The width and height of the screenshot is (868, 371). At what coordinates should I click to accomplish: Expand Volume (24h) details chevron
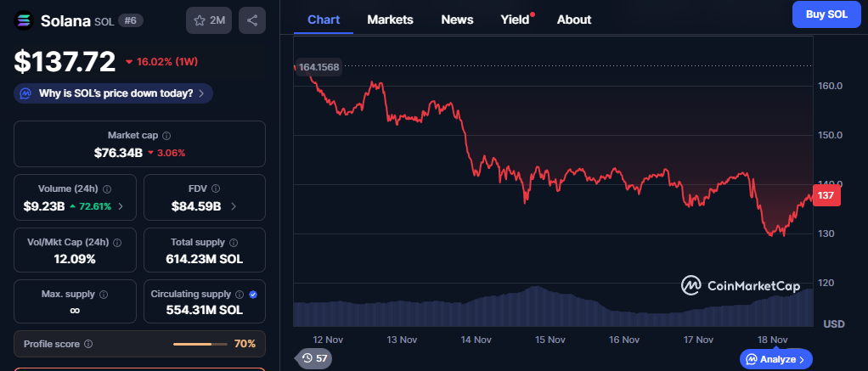click(x=121, y=205)
